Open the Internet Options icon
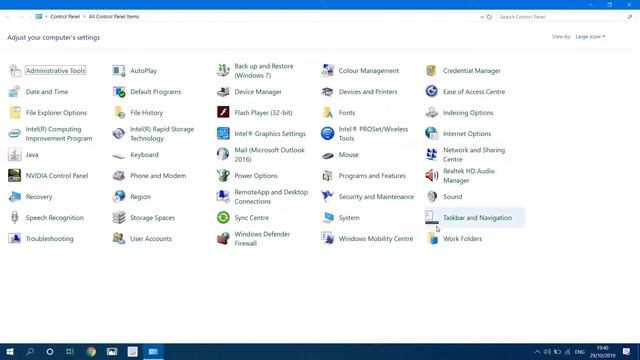Image resolution: width=640 pixels, height=360 pixels. tap(432, 133)
